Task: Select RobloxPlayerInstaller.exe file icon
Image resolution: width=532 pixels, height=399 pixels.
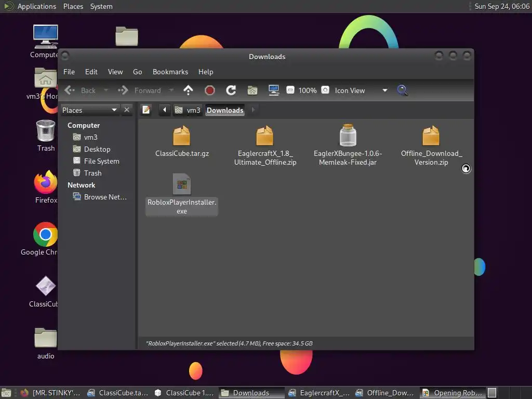Action: 182,184
